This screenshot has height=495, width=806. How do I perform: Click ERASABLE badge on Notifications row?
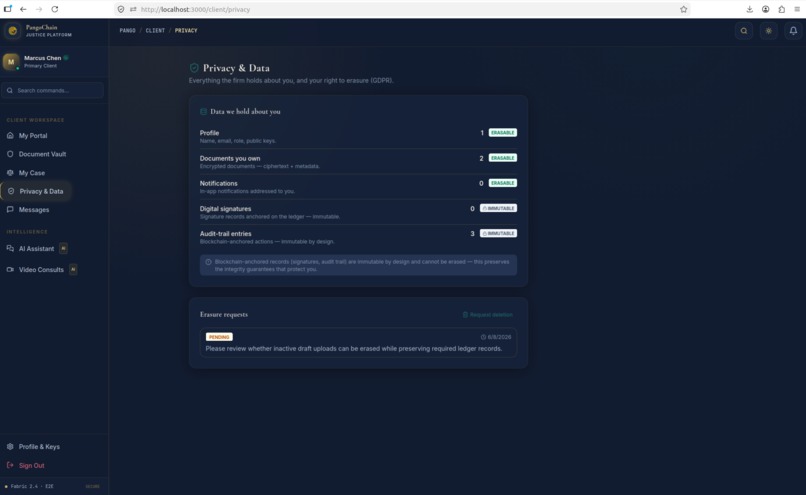(502, 183)
